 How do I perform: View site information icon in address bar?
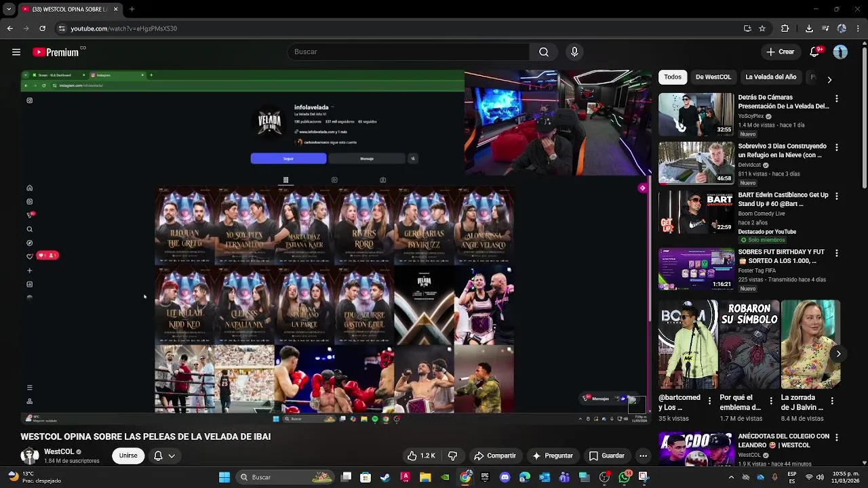(62, 28)
